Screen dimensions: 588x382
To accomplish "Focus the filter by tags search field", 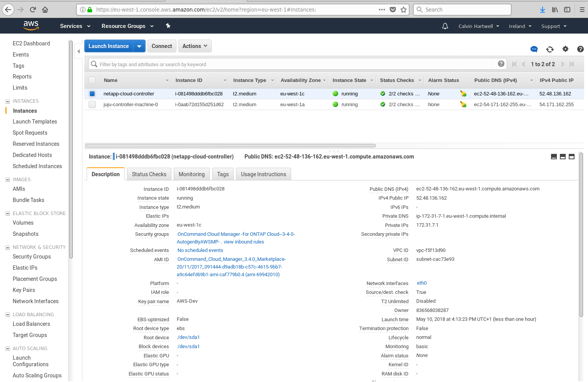I will coord(297,64).
